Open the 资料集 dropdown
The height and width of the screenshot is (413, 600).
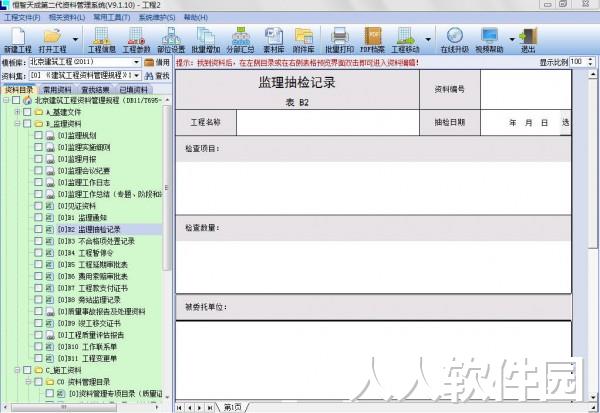click(x=137, y=76)
